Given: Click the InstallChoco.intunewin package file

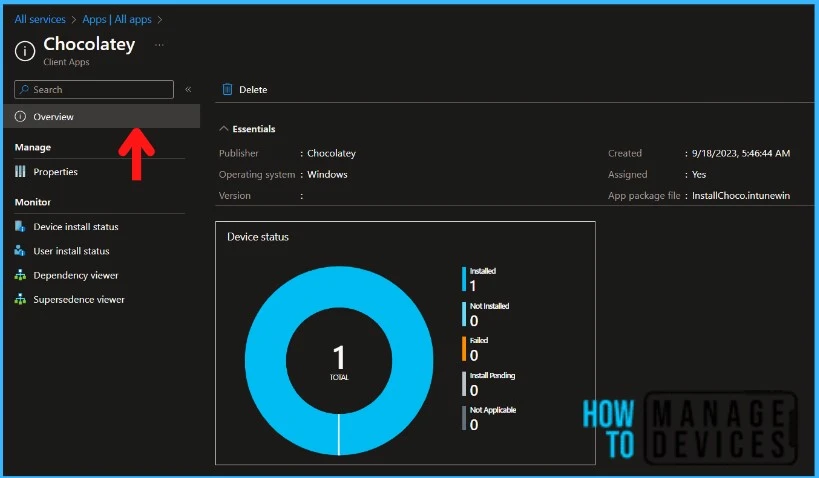Looking at the screenshot, I should 741,195.
